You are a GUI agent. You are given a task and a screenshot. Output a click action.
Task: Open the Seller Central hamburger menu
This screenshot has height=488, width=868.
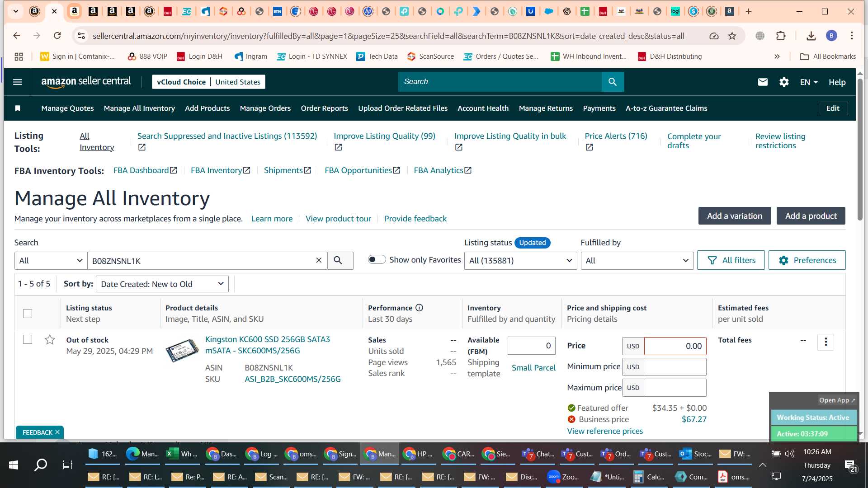17,82
